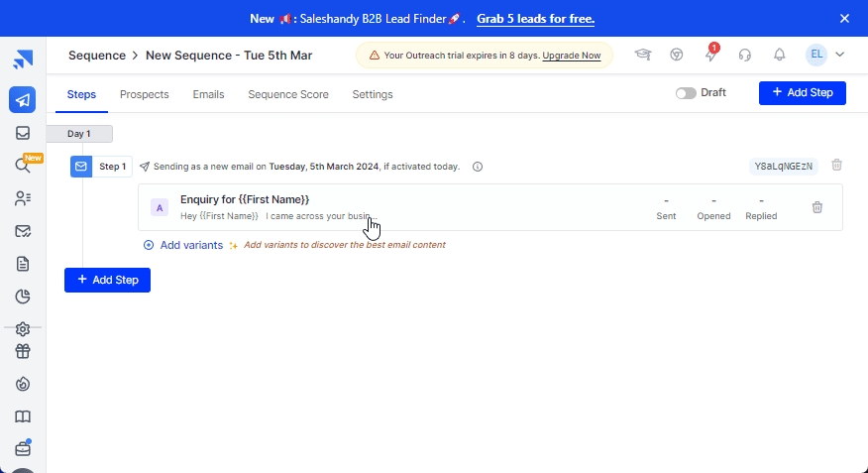Close the Saleshandy promo banner
Screen dimensions: 868x473
click(x=844, y=18)
